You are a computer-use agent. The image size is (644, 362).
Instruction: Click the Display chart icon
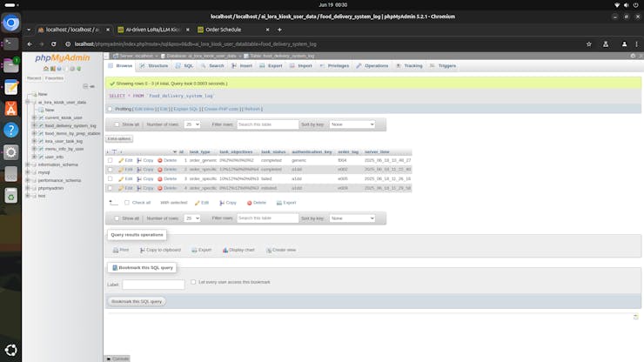(225, 250)
